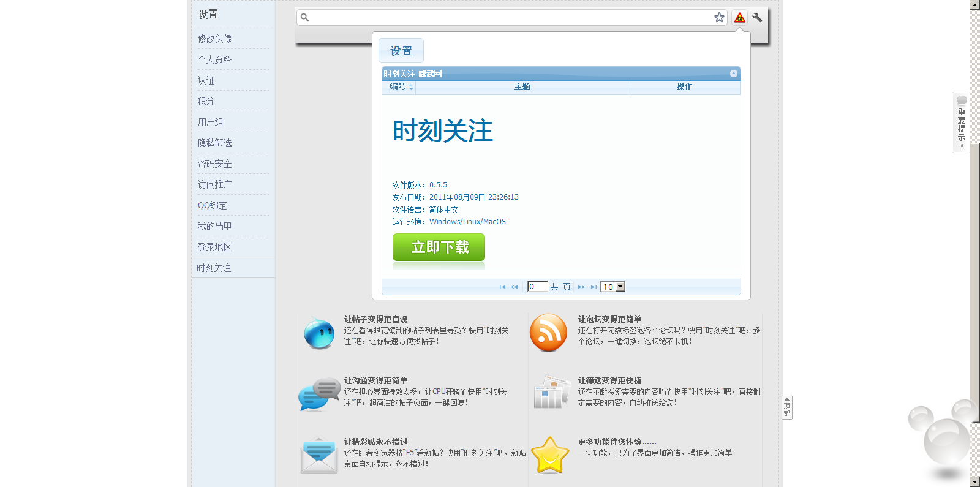980x487 pixels.
Task: Open the 重要提示 side panel
Action: (961, 123)
